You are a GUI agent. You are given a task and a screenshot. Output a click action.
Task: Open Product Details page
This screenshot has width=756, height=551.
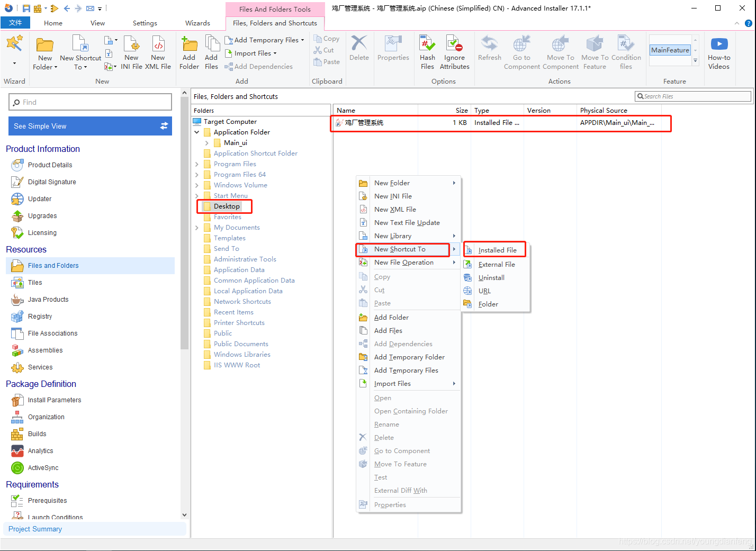50,165
